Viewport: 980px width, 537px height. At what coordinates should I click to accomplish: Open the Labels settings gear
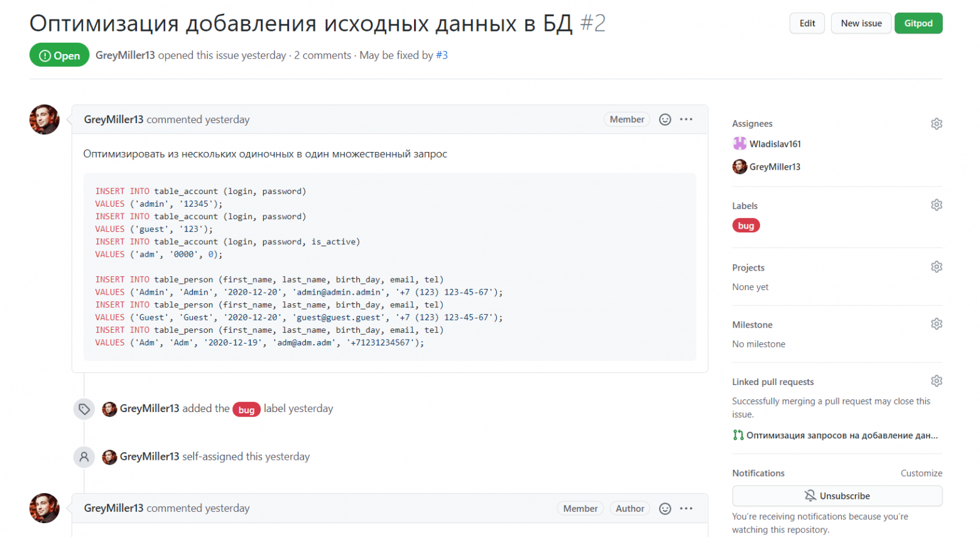936,205
